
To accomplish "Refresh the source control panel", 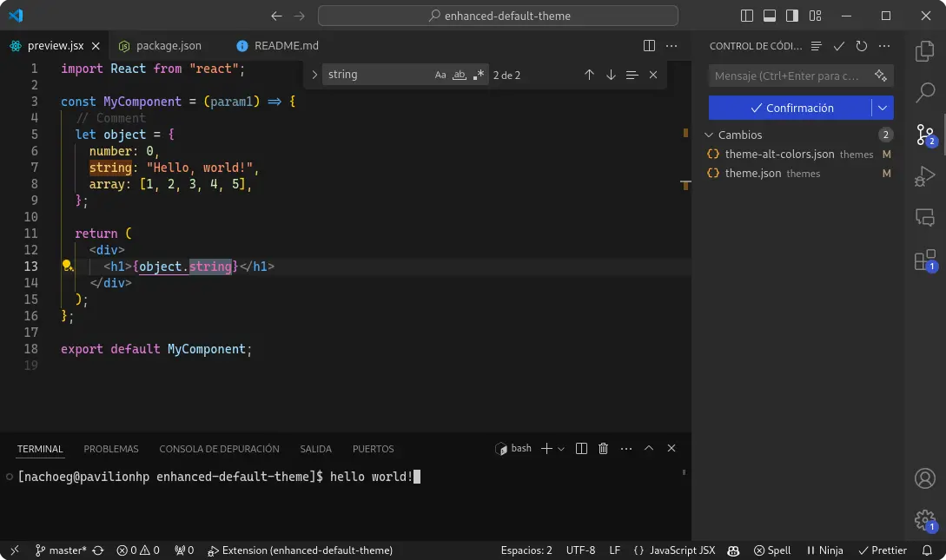I will click(x=862, y=46).
